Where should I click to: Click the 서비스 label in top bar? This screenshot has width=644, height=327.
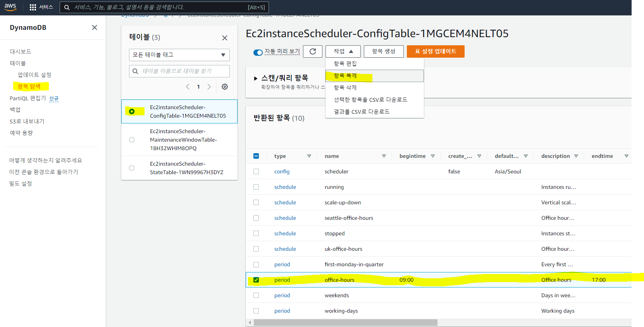pyautogui.click(x=46, y=7)
